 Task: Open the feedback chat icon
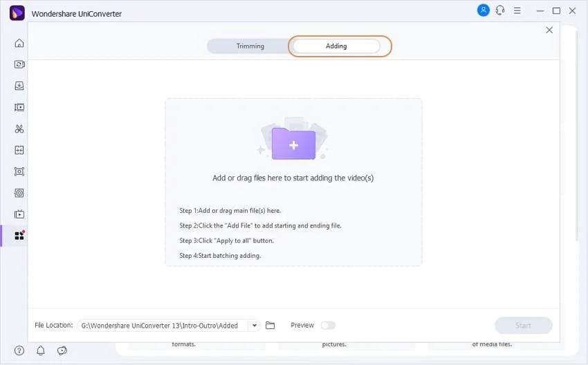(62, 350)
